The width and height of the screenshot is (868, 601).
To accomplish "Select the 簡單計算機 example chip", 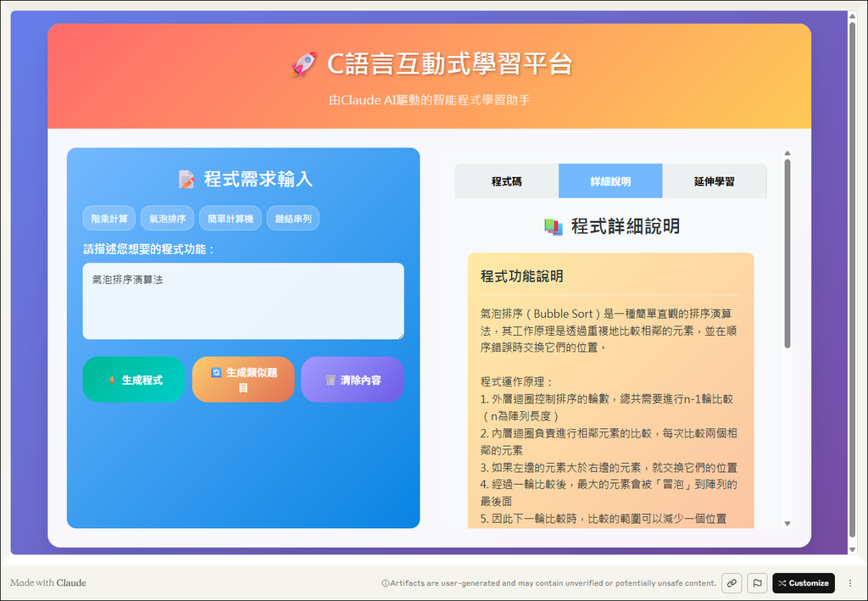I will (231, 219).
